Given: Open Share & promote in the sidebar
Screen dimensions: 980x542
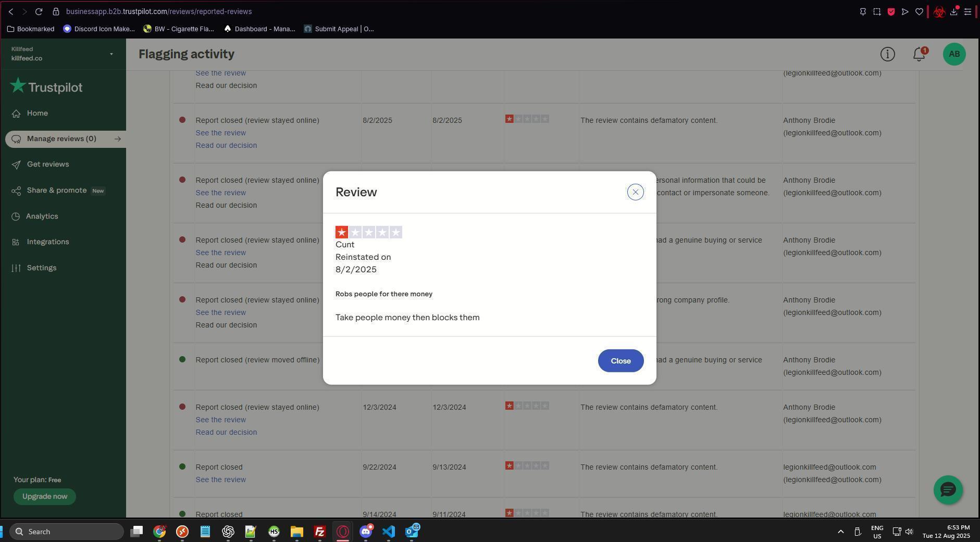Looking at the screenshot, I should [x=57, y=191].
